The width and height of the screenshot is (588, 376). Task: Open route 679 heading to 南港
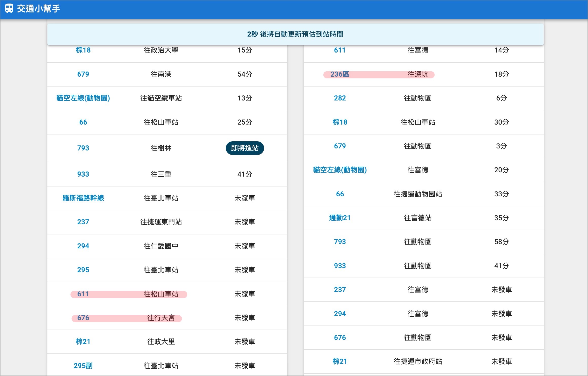(83, 74)
